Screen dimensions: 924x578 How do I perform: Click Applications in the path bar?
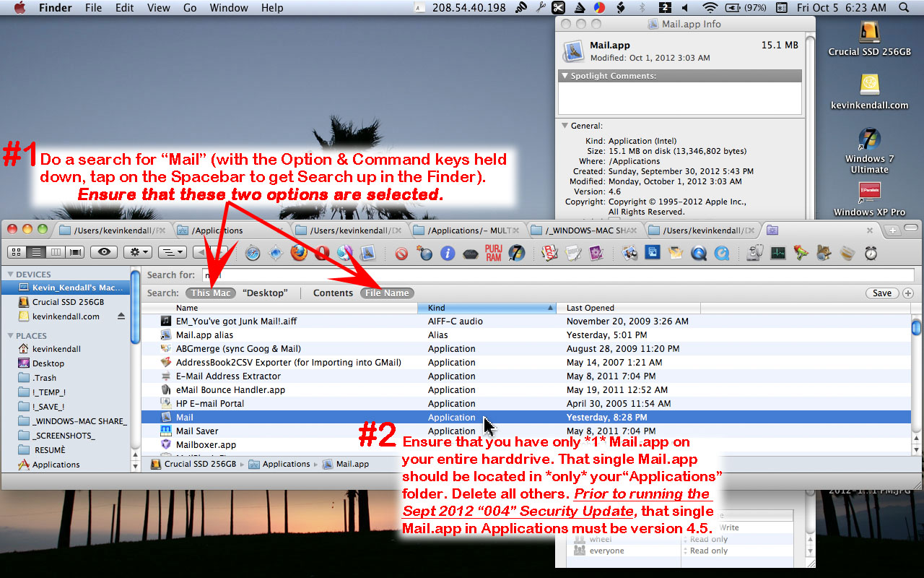point(279,464)
